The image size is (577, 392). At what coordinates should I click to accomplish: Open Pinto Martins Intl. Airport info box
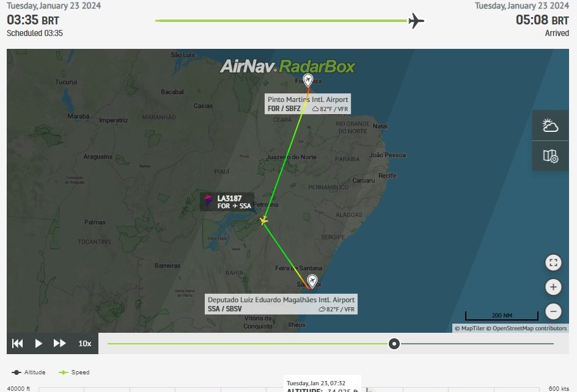(x=307, y=104)
